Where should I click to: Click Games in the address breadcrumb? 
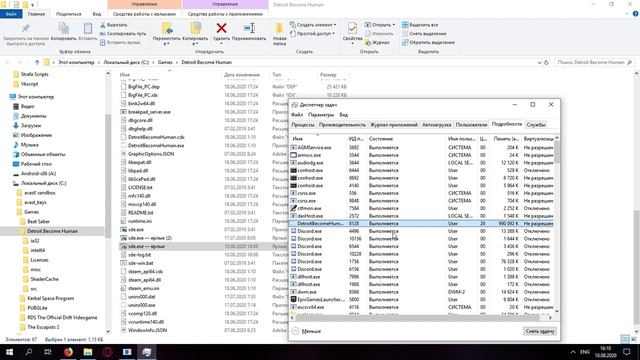pyautogui.click(x=165, y=62)
